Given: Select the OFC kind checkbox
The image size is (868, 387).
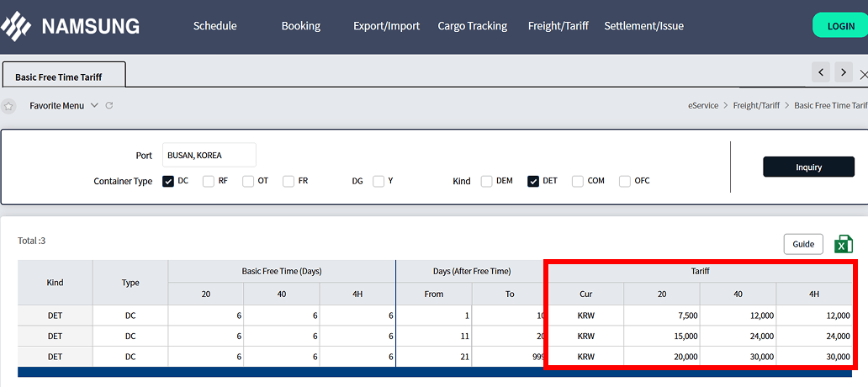Looking at the screenshot, I should 625,181.
